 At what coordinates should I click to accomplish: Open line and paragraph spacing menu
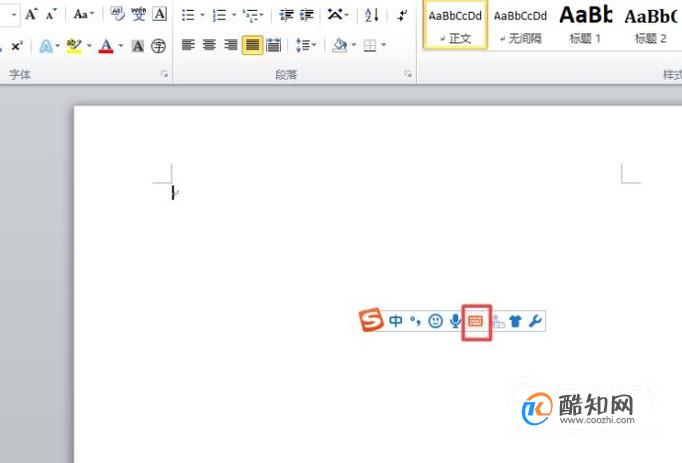(306, 45)
